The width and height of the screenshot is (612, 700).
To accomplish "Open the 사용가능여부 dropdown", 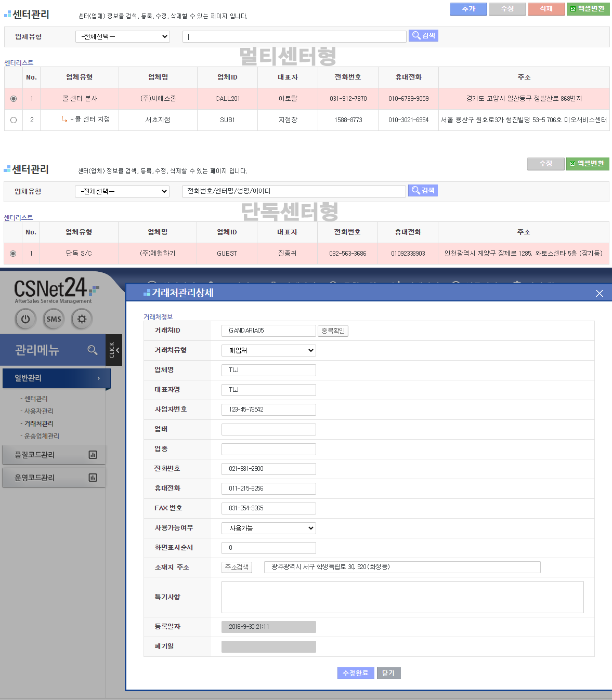I will click(269, 528).
